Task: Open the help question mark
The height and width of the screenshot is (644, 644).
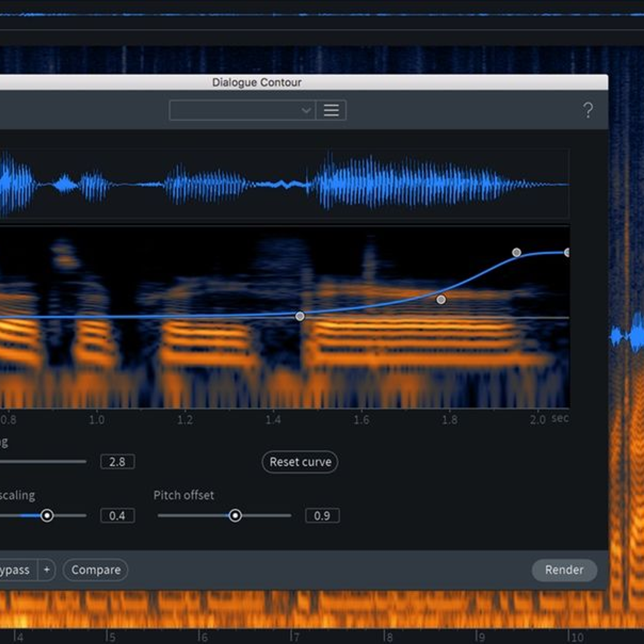Action: tap(588, 110)
